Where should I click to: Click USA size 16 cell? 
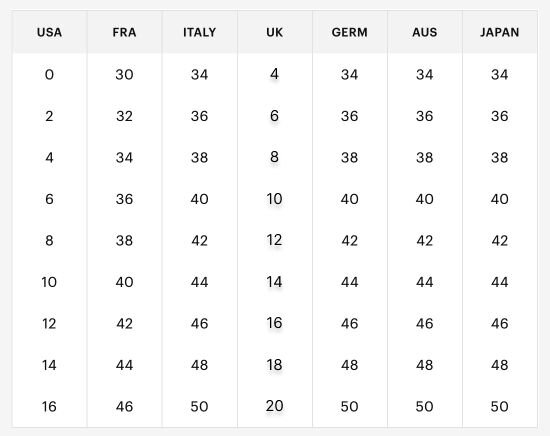49,407
